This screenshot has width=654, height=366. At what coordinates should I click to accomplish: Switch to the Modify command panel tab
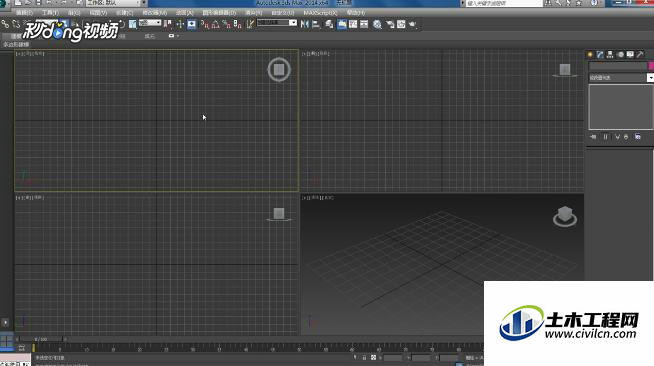pyautogui.click(x=600, y=54)
